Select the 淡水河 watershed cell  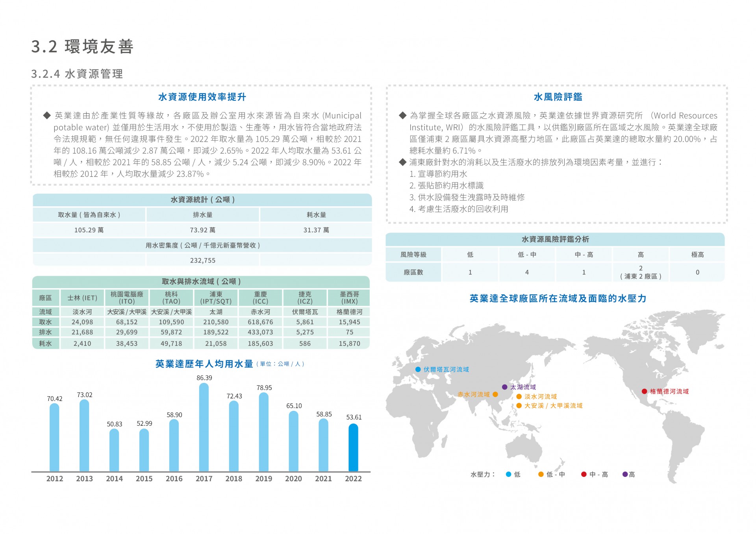click(x=82, y=312)
